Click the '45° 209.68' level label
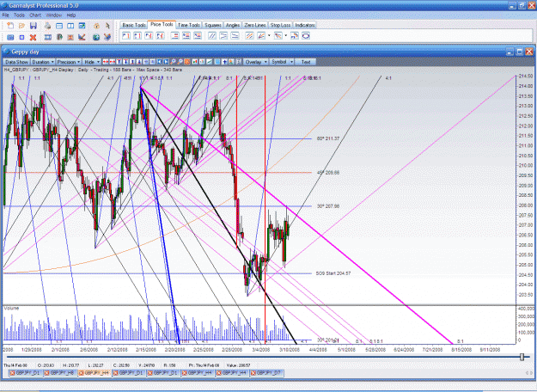 pos(327,172)
